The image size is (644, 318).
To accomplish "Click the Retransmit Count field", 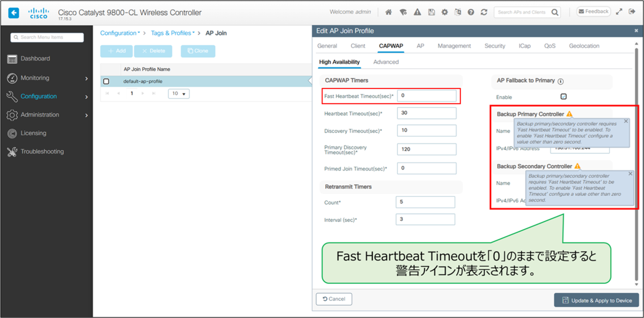I will pyautogui.click(x=425, y=202).
